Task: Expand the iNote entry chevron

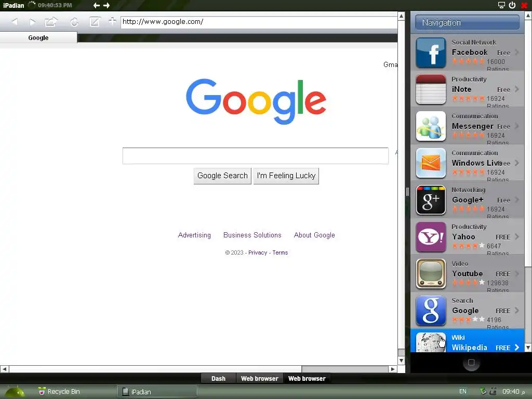Action: coord(517,89)
